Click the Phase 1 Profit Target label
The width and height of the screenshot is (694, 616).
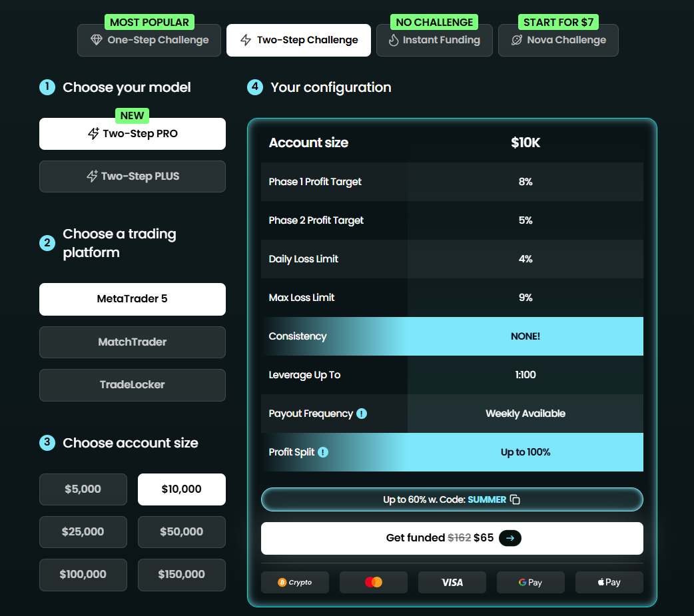315,182
